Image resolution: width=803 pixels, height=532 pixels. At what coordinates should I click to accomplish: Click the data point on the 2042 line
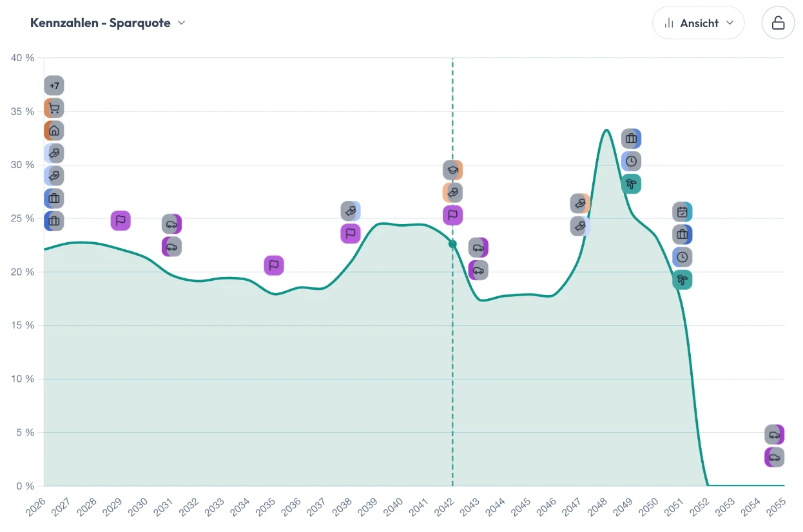coord(452,244)
